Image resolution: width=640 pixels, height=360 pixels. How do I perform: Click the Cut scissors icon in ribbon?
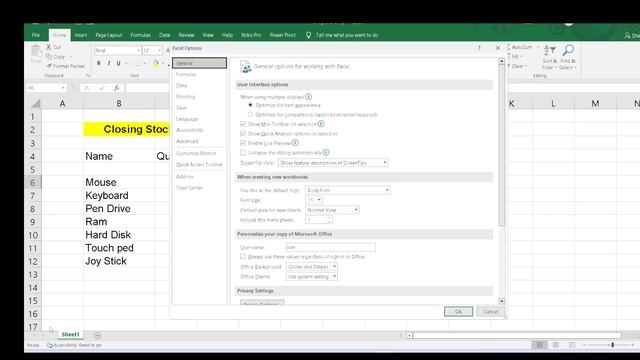click(49, 47)
